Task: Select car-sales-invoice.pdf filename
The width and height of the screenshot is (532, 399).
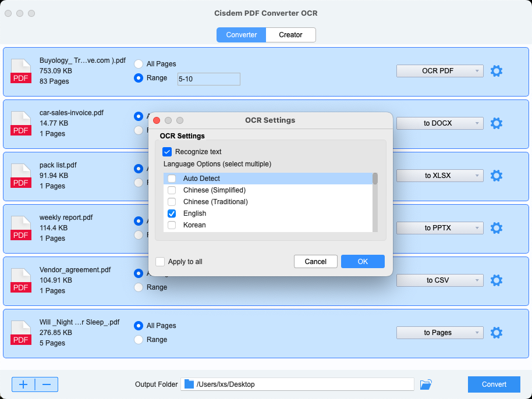Action: (x=71, y=113)
